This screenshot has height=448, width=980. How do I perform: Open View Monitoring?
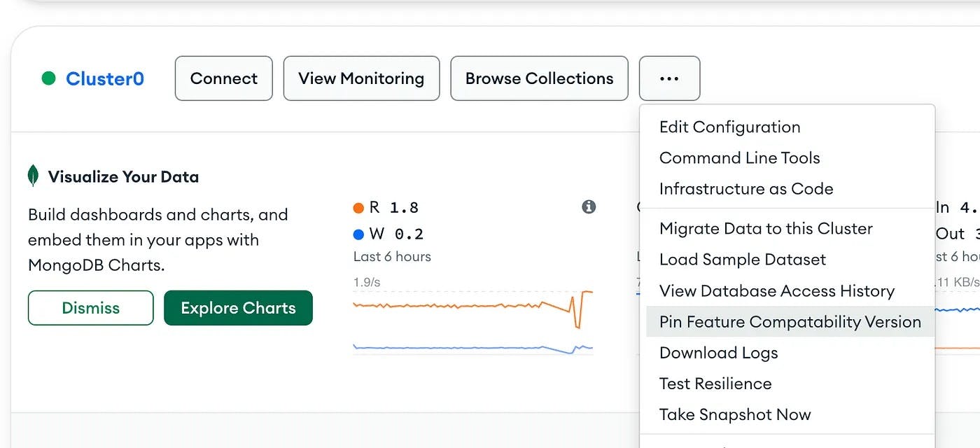pyautogui.click(x=361, y=78)
